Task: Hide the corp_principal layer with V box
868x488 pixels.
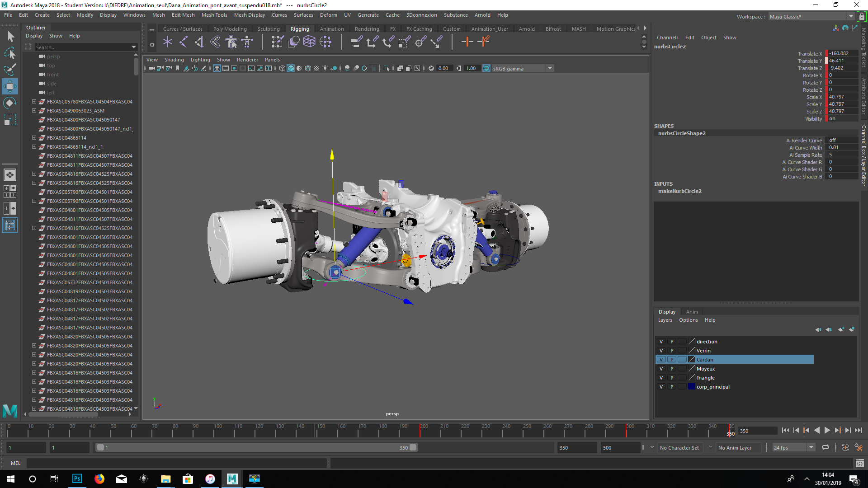Action: point(661,387)
